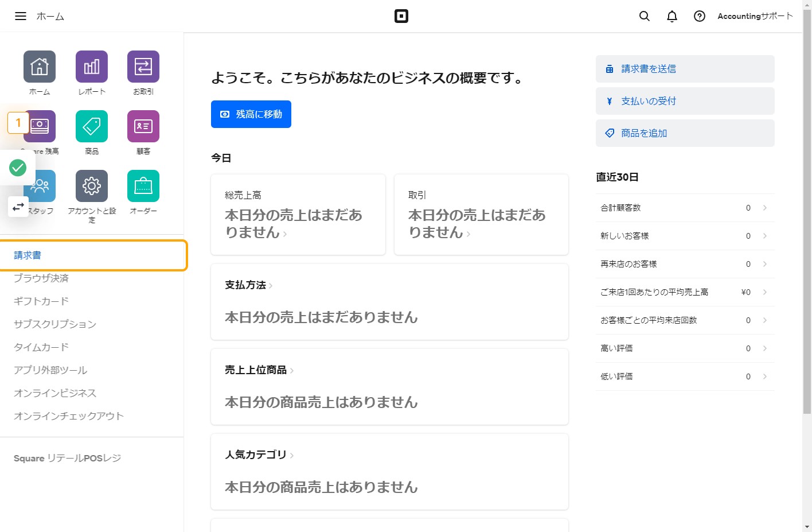Click the Square logo in header

(x=401, y=16)
